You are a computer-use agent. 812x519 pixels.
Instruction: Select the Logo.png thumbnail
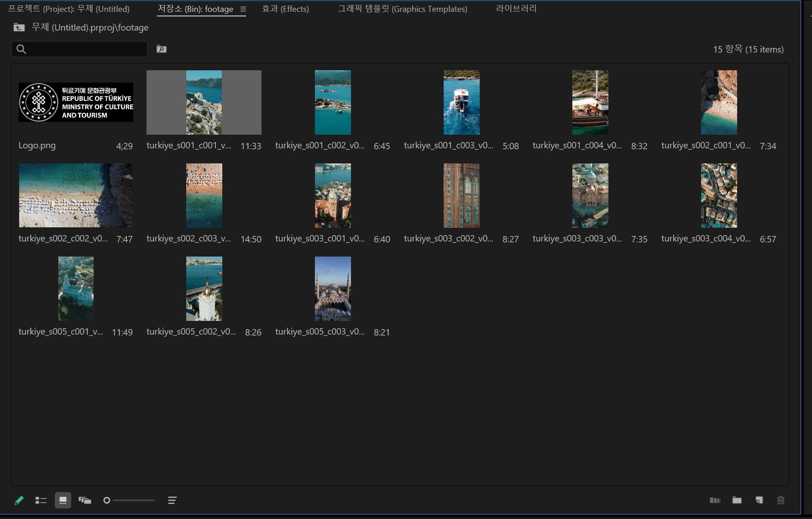76,102
